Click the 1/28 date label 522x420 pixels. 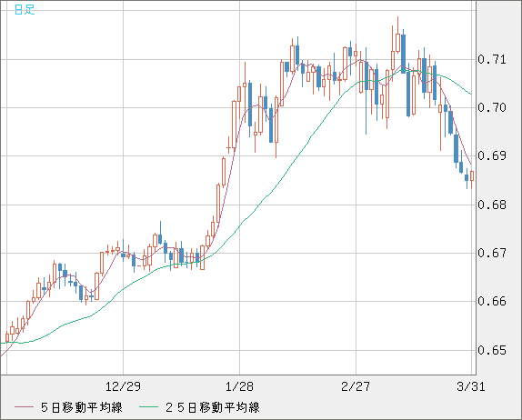coord(239,386)
